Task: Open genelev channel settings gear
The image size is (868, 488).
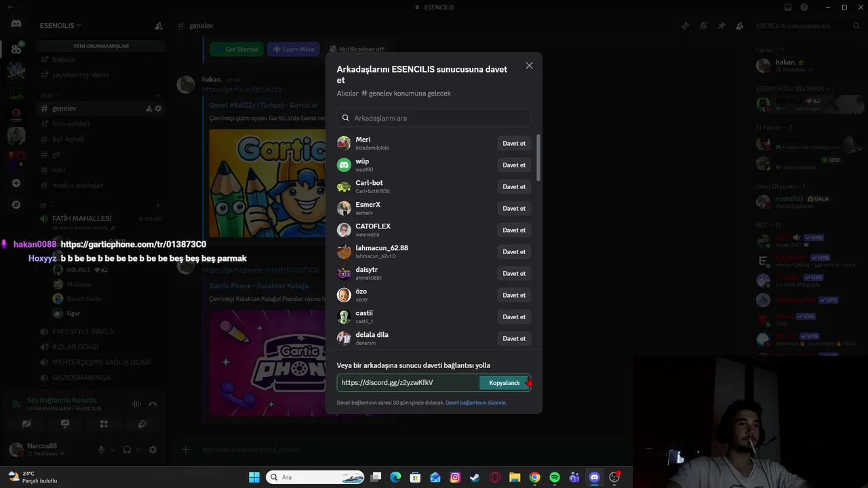Action: [158, 108]
